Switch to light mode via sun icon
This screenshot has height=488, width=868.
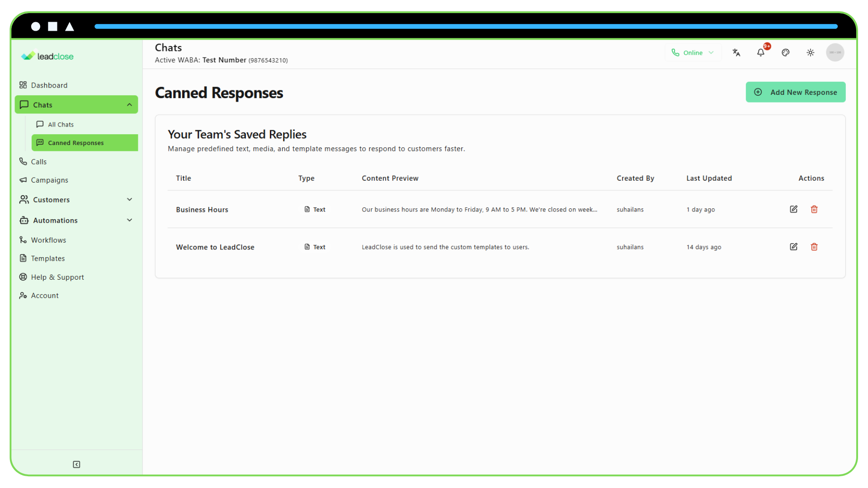pyautogui.click(x=811, y=52)
